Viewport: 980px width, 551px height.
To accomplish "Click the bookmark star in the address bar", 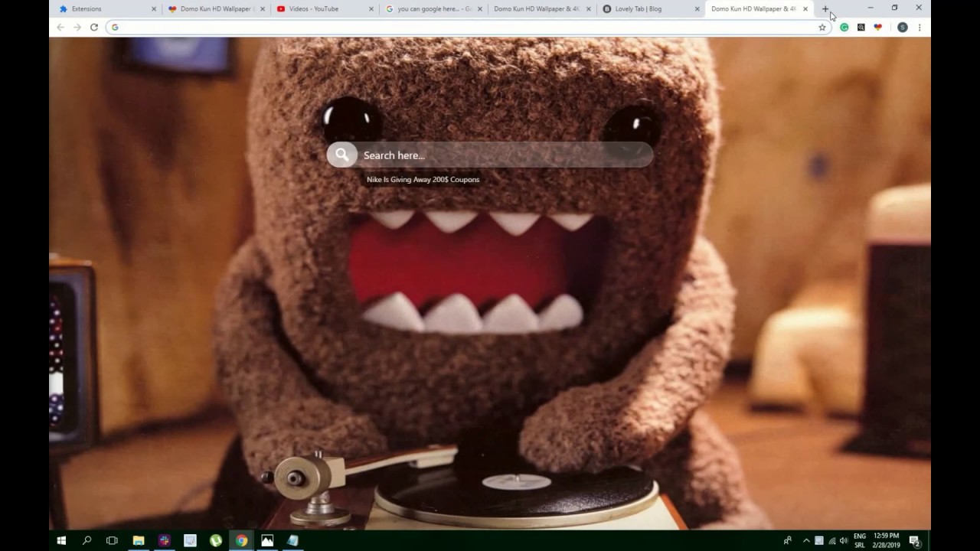I will (x=822, y=27).
